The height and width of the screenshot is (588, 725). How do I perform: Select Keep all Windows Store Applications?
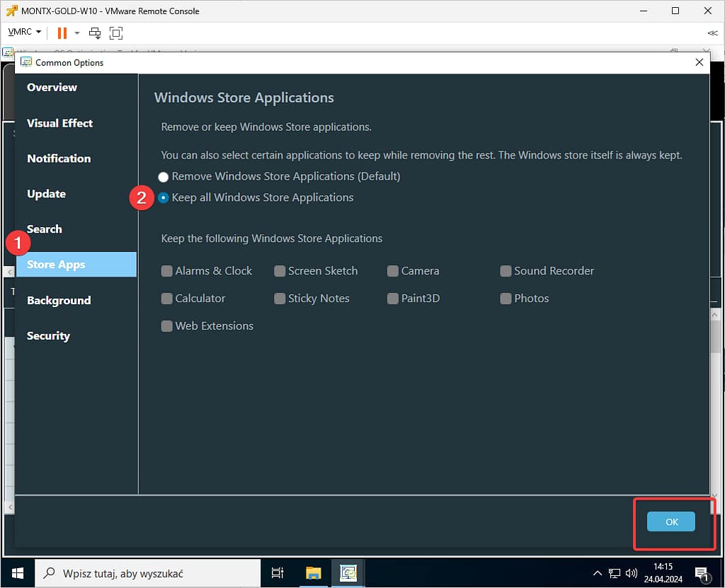164,198
